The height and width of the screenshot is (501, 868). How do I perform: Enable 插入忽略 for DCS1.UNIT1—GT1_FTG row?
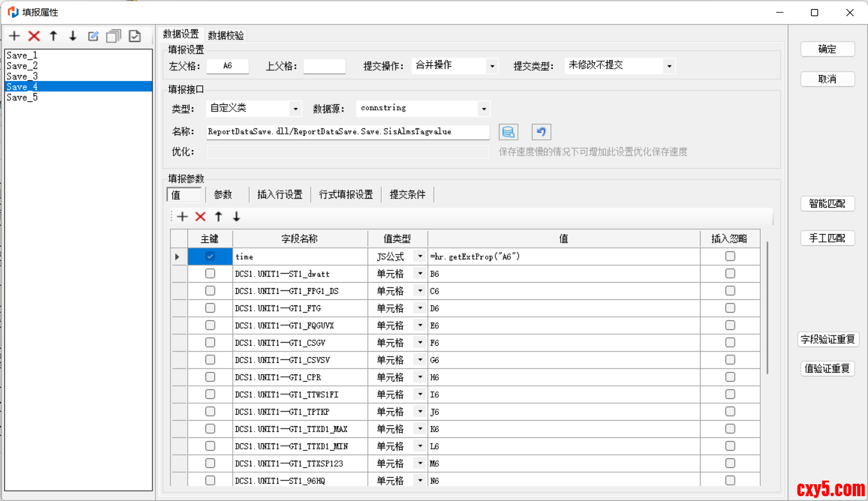click(x=730, y=308)
